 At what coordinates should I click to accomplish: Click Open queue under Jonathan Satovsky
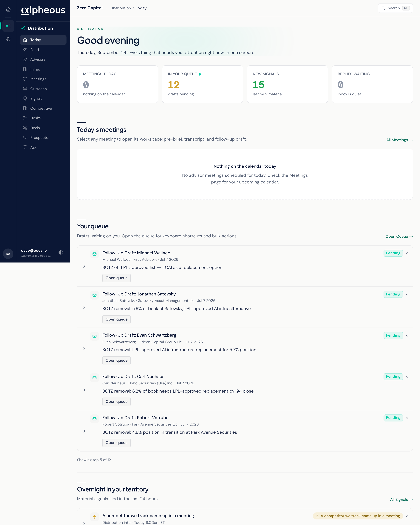[116, 319]
